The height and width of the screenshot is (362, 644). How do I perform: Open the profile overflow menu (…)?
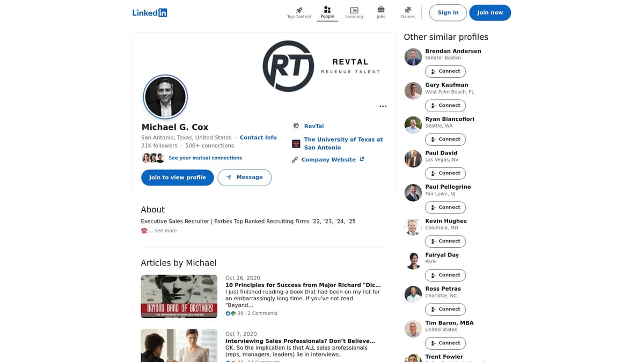pos(383,106)
